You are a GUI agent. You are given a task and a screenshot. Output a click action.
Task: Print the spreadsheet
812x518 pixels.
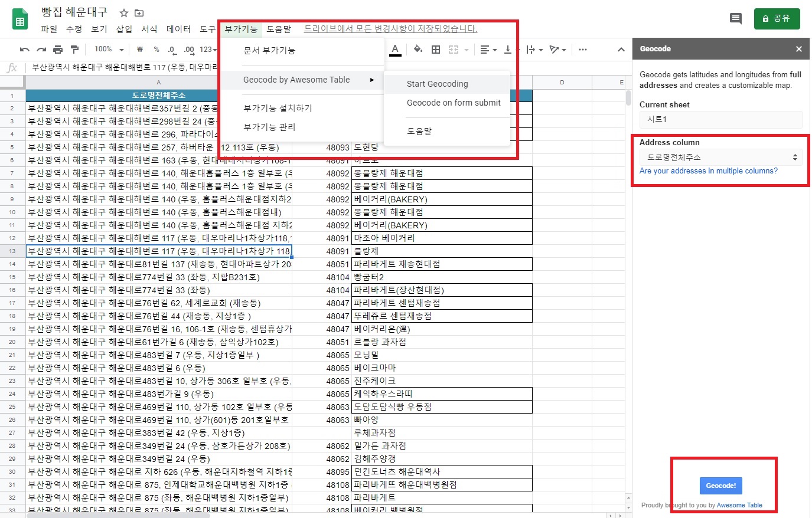coord(58,50)
